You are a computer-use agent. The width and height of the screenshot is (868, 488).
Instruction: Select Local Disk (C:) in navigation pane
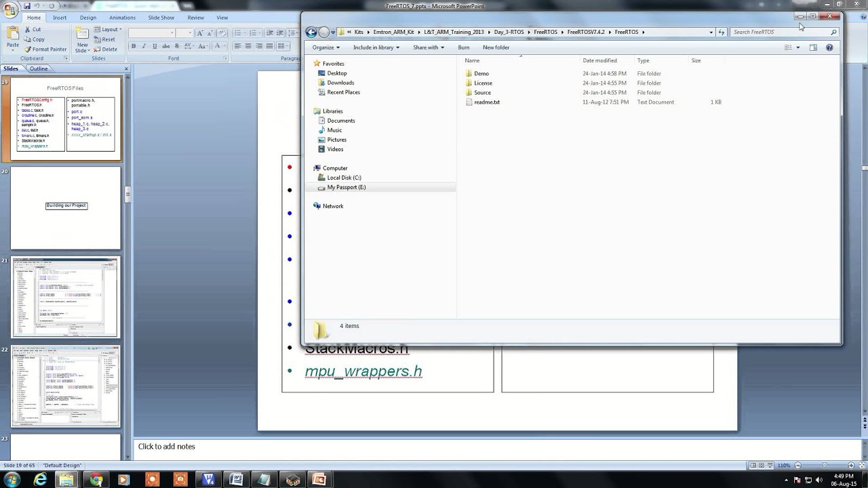click(344, 178)
